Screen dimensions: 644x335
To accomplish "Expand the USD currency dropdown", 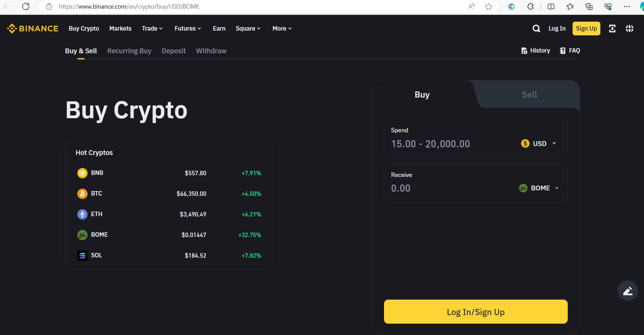I will tap(539, 144).
